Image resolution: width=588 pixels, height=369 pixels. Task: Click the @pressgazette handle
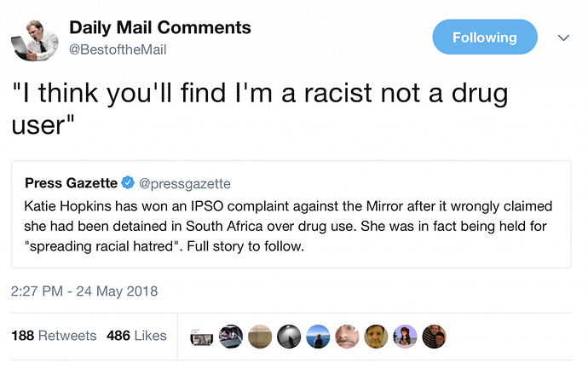[184, 182]
